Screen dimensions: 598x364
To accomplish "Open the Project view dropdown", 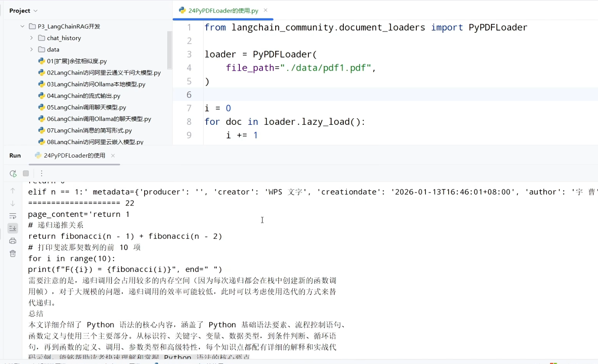I will point(23,10).
